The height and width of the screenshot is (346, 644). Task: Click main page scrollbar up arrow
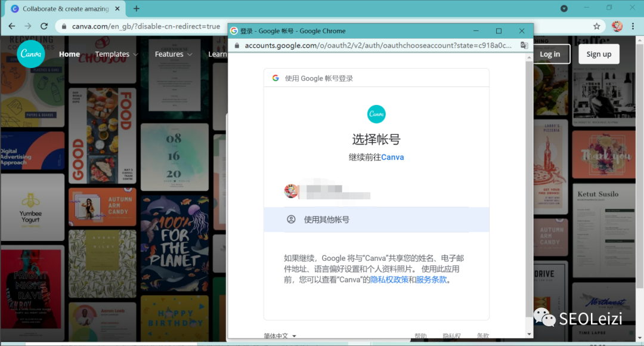click(x=639, y=41)
